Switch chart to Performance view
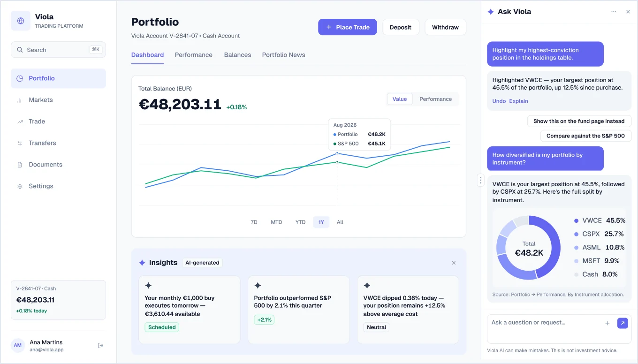The height and width of the screenshot is (364, 638). point(436,99)
